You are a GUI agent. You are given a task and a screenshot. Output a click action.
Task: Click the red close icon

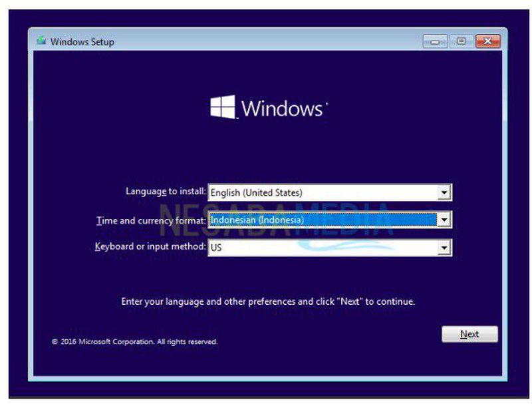[x=487, y=41]
